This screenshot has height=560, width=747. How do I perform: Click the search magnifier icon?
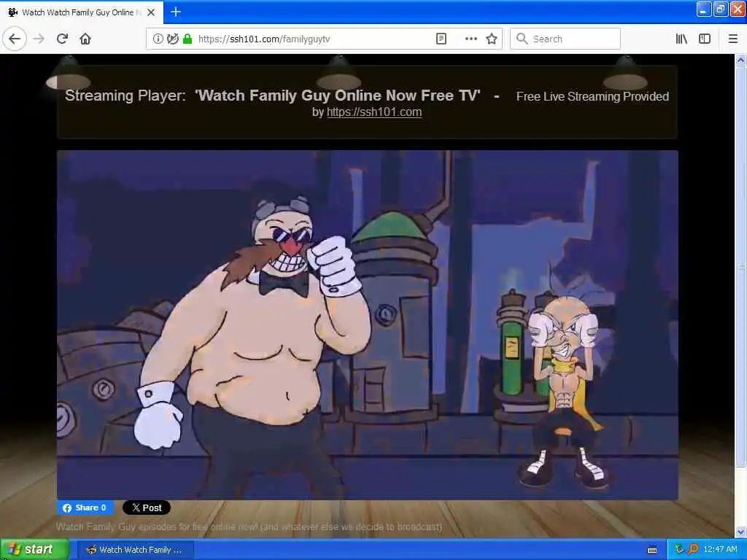[522, 39]
